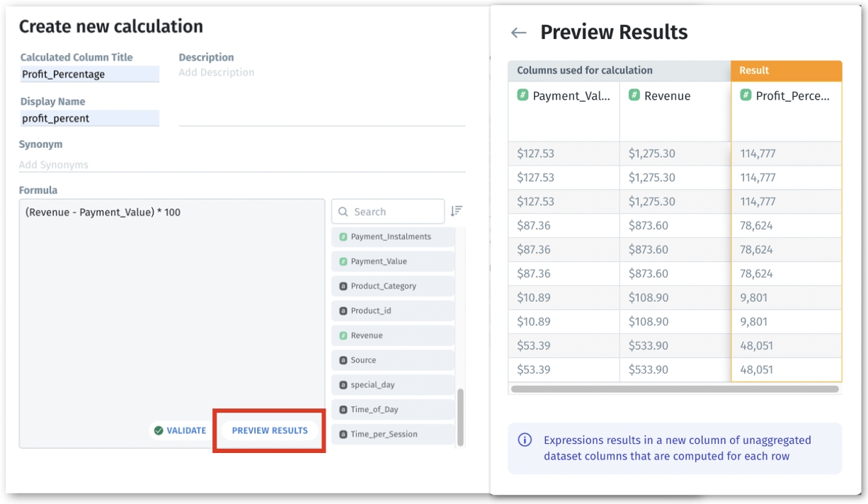Click the numeric type icon on Profit_Perce column header
The image size is (868, 504).
[746, 96]
